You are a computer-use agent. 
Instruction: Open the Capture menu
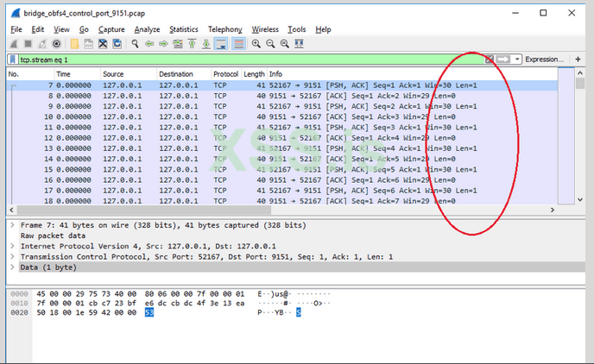point(111,29)
